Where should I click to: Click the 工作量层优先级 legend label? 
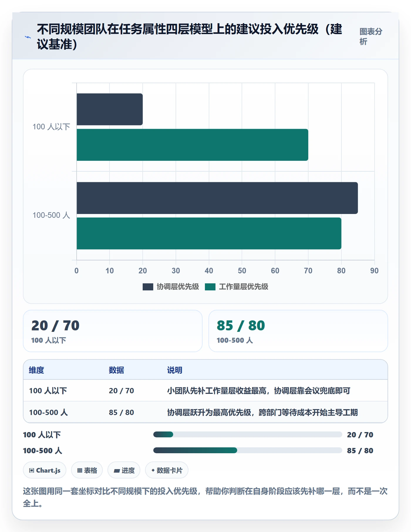[x=243, y=287]
